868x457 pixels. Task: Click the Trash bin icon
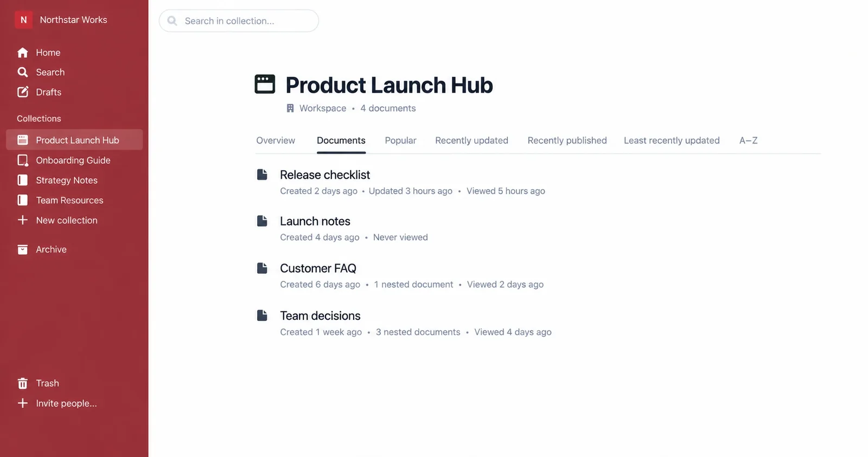coord(23,383)
